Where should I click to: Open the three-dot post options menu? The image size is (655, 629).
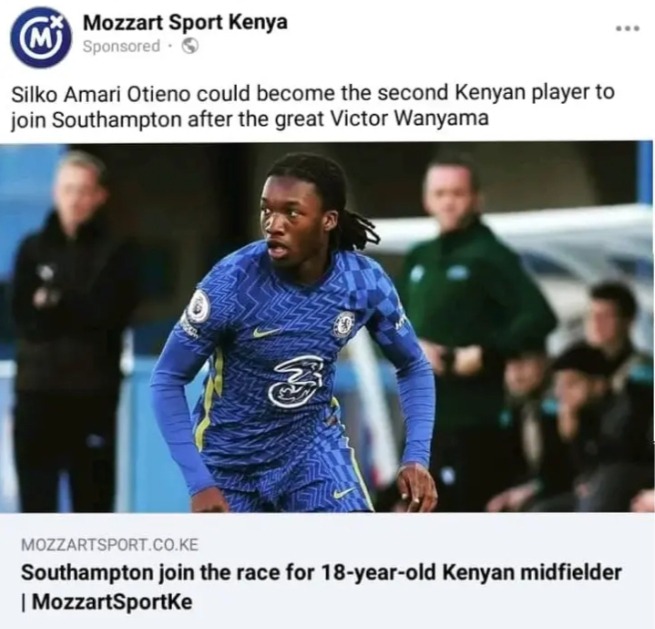pos(628,28)
